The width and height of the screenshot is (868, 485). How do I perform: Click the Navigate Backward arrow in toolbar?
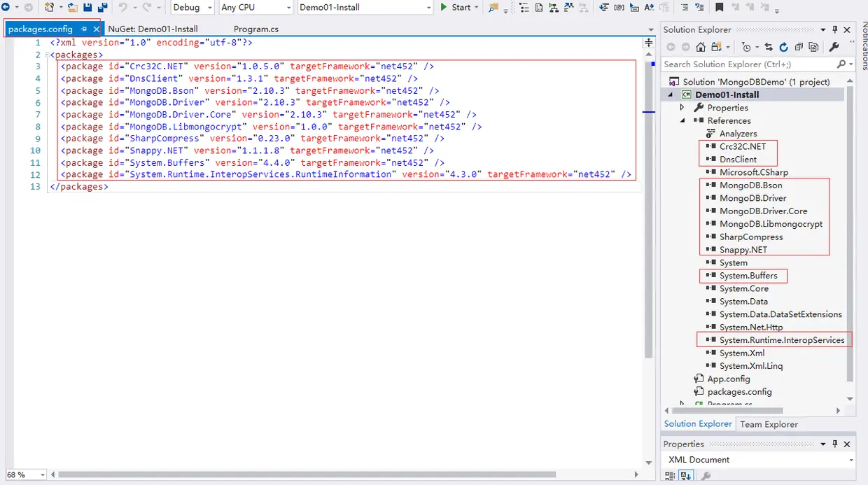click(x=6, y=7)
